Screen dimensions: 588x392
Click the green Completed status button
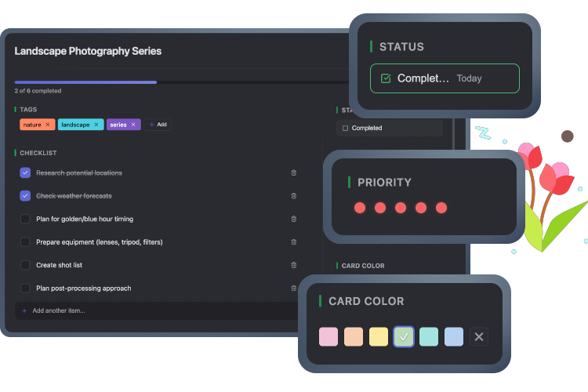click(444, 78)
